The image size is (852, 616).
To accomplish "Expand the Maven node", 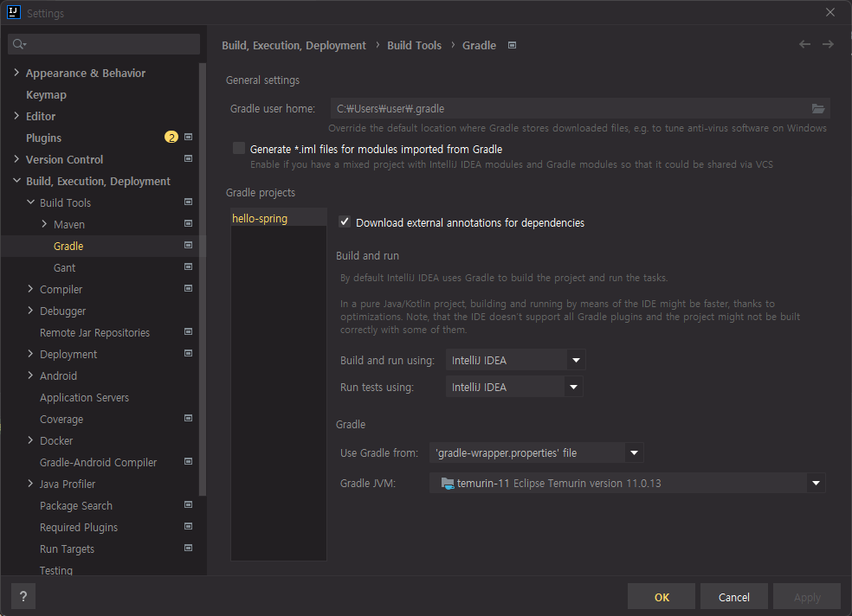I will 44,223.
